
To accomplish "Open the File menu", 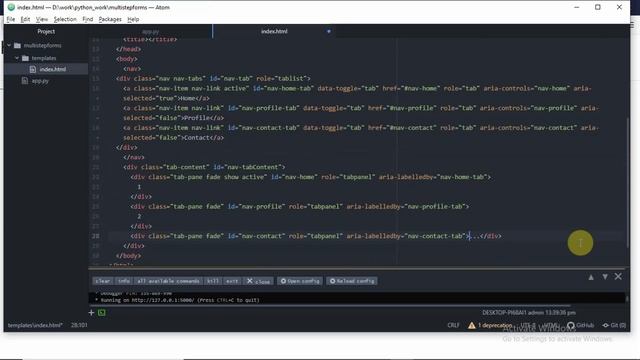I will pyautogui.click(x=11, y=19).
